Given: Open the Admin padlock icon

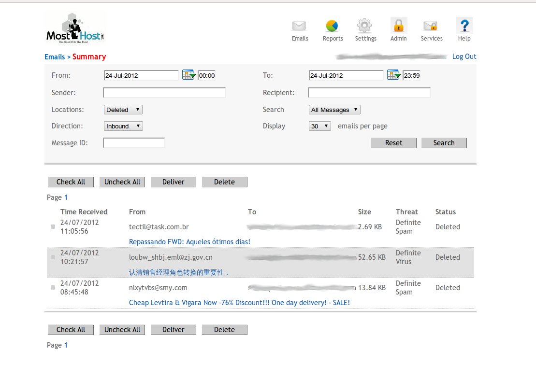Looking at the screenshot, I should pos(398,26).
